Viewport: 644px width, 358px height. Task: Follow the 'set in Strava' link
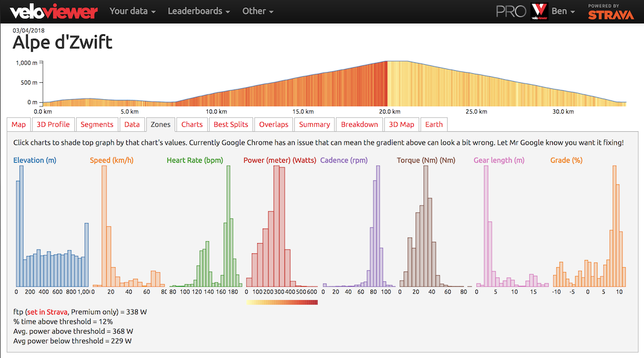[x=47, y=312]
